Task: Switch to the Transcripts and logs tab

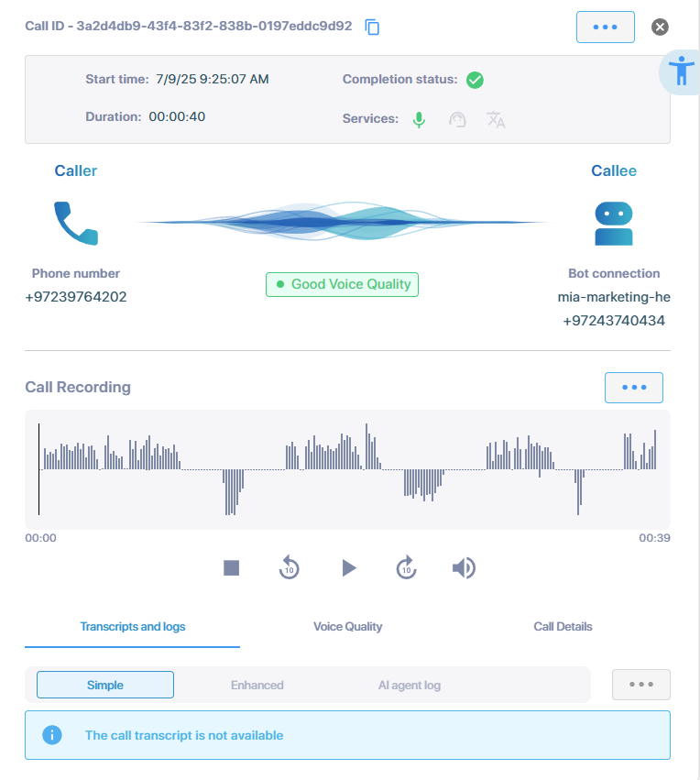Action: [132, 627]
